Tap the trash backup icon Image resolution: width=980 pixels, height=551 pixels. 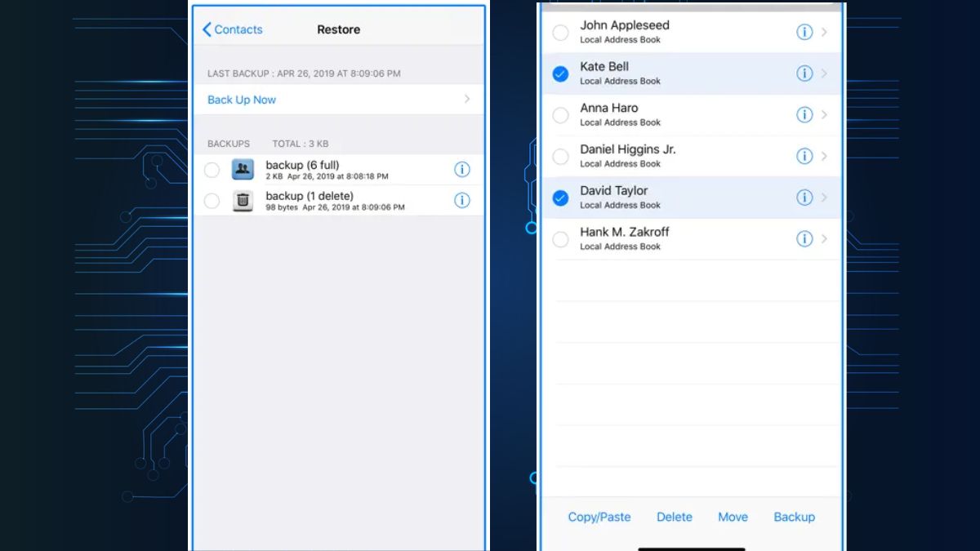pyautogui.click(x=243, y=201)
